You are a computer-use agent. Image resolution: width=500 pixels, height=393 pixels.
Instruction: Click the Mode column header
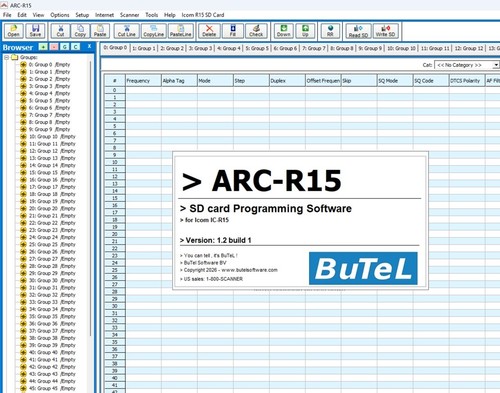(215, 81)
